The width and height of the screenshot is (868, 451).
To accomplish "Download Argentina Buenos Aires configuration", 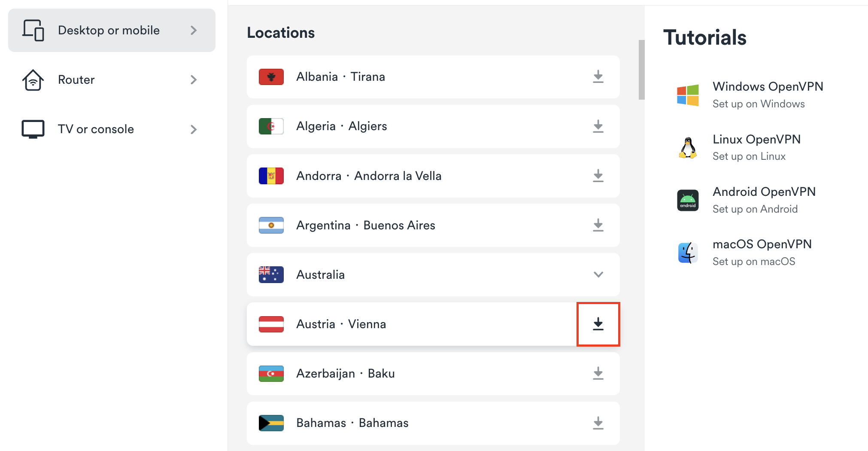I will pos(598,225).
